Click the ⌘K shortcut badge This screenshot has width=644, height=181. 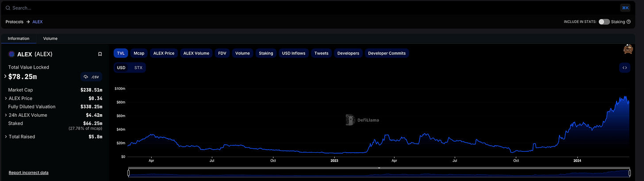(x=625, y=8)
